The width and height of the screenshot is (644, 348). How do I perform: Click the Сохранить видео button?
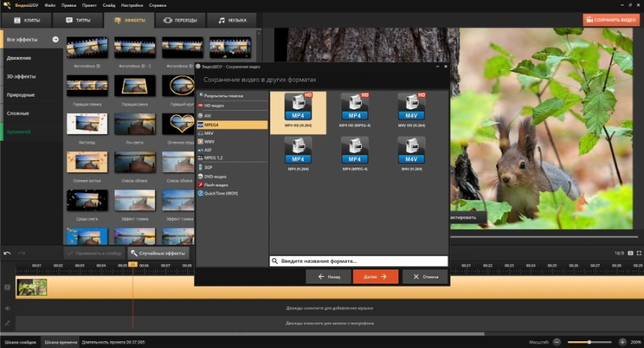[611, 19]
